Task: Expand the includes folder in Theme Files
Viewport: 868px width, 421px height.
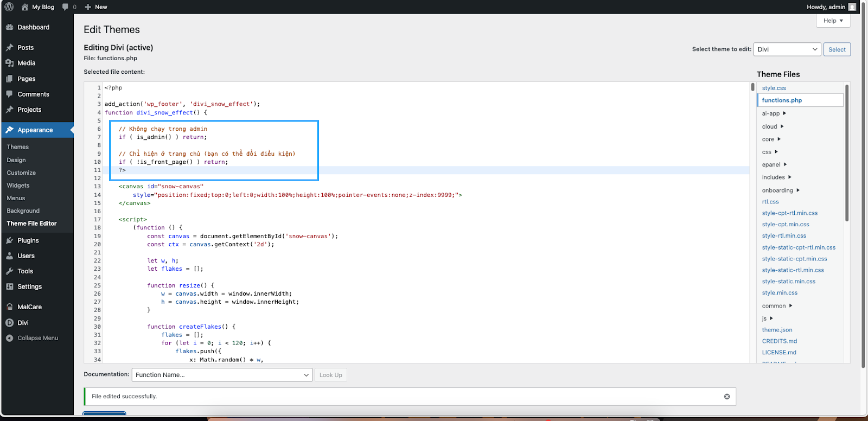Action: [x=776, y=177]
